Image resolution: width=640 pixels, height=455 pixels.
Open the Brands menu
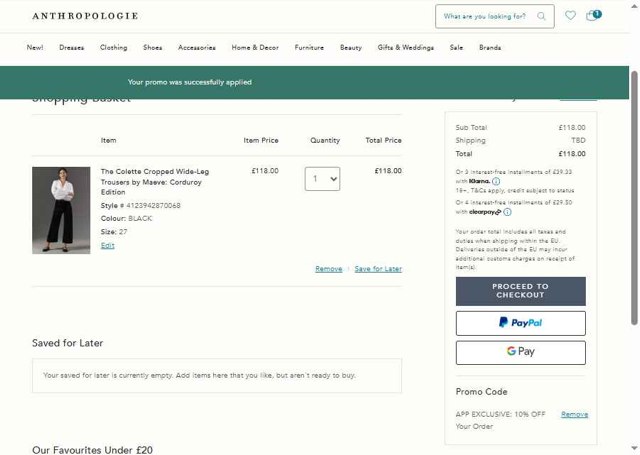pos(490,47)
